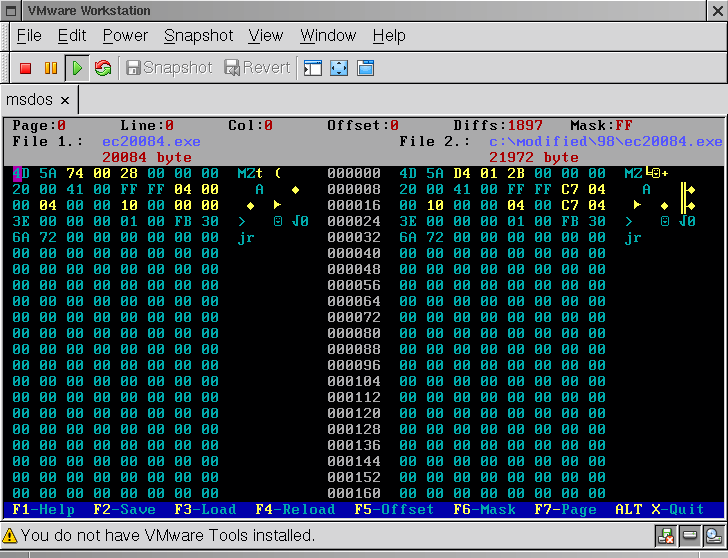Click offset label 000096

[x=354, y=365]
